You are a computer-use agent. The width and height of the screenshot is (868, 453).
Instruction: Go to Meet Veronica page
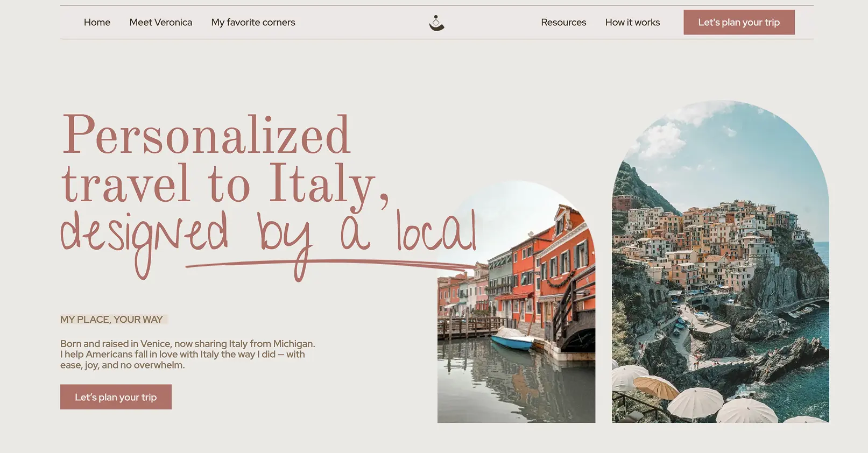click(x=160, y=22)
